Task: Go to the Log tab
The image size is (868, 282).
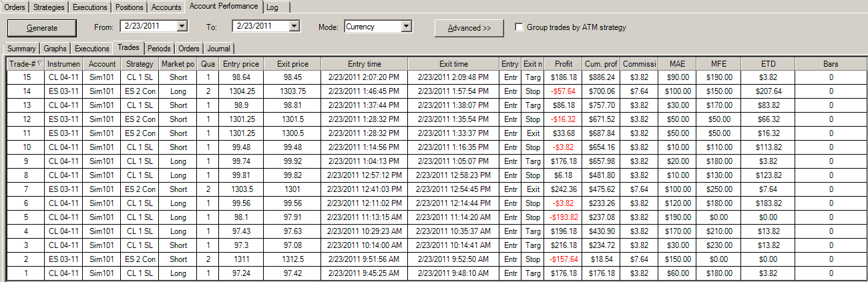Action: pyautogui.click(x=272, y=7)
